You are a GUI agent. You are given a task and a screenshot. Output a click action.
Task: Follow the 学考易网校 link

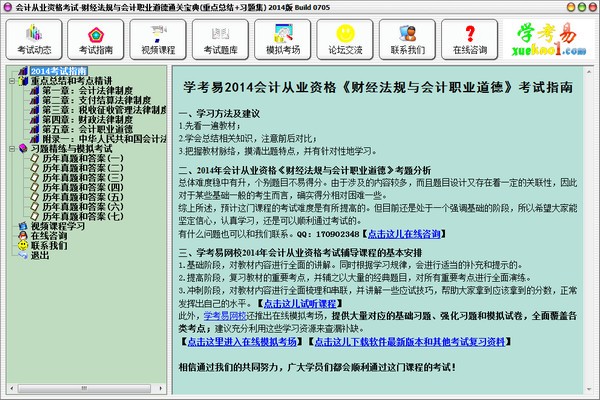tap(225, 316)
